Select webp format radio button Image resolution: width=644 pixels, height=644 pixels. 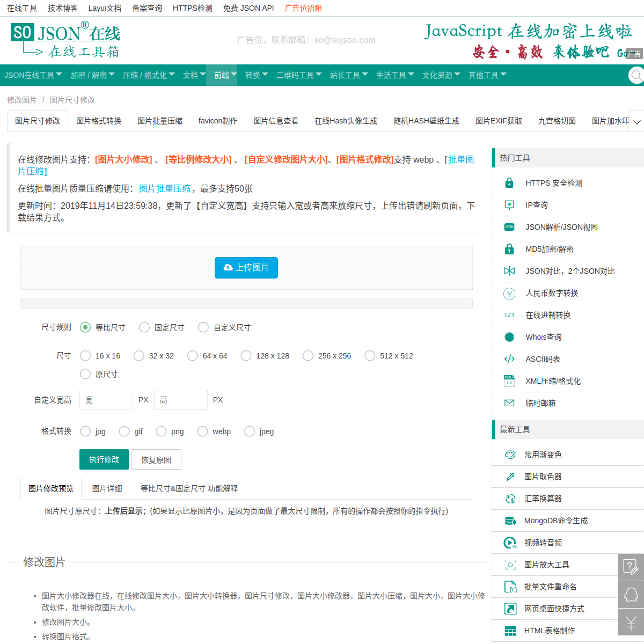click(x=202, y=431)
